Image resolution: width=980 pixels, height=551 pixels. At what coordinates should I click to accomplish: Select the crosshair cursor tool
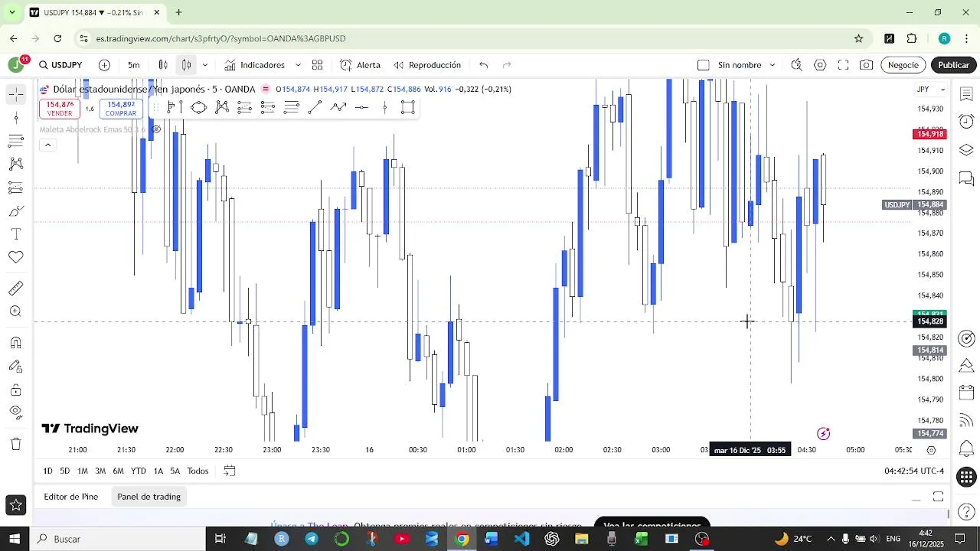(x=15, y=94)
